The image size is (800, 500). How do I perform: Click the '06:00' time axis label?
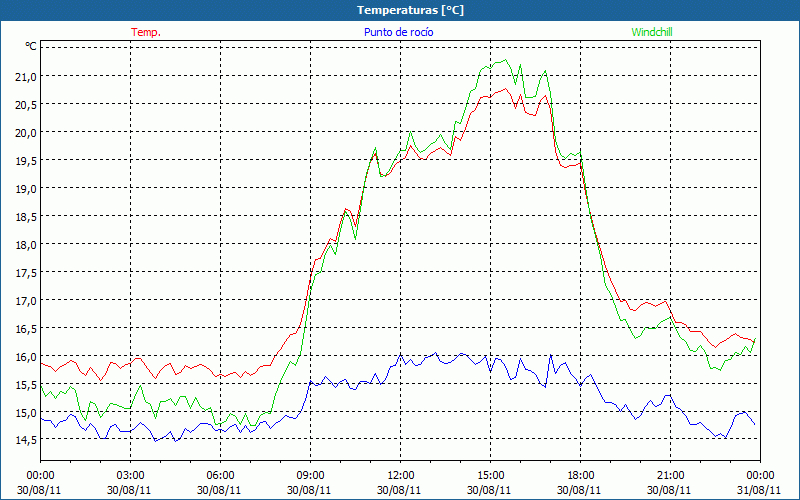point(220,476)
